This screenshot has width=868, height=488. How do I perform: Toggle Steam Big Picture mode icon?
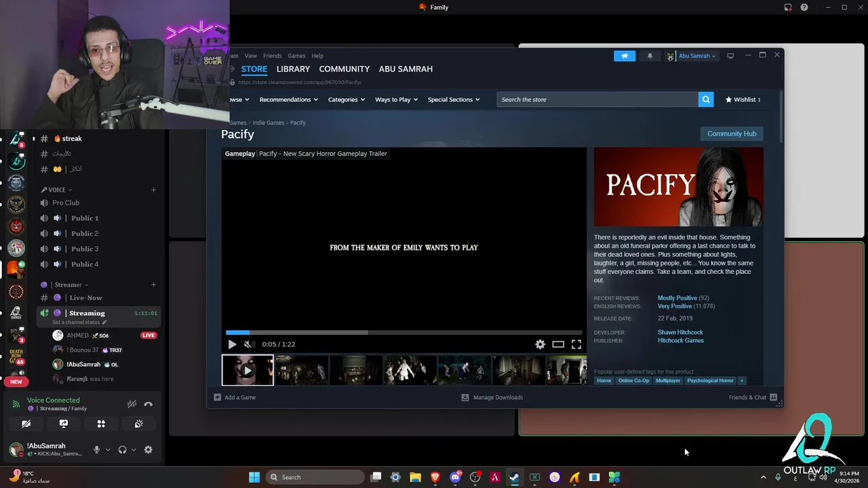tap(730, 56)
